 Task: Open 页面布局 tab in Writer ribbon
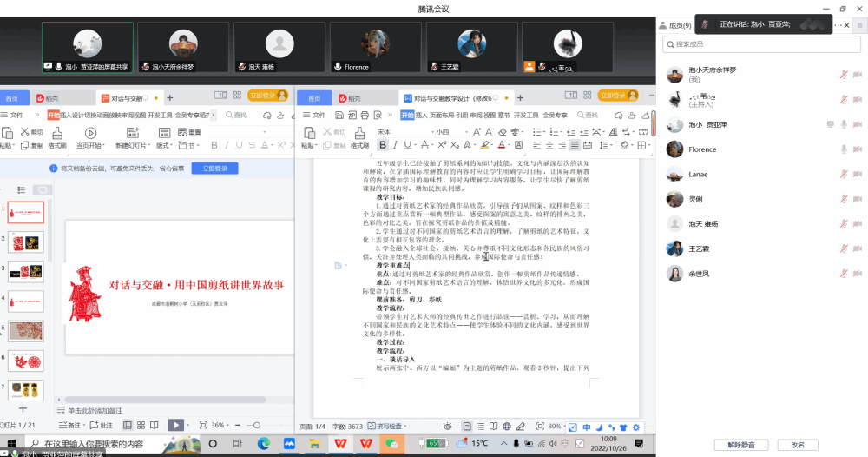tap(441, 116)
